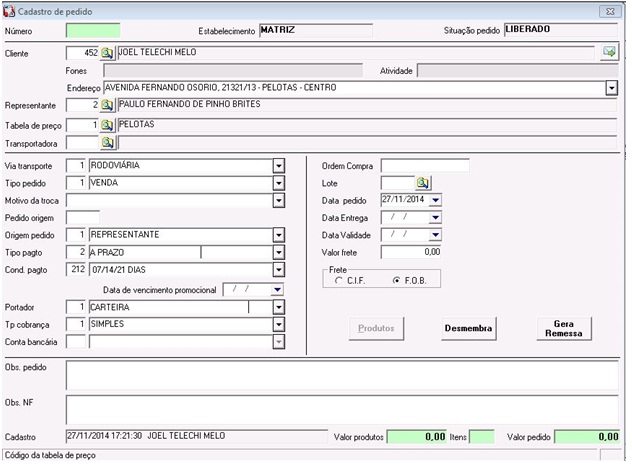Click Valor pedido green total field

587,437
